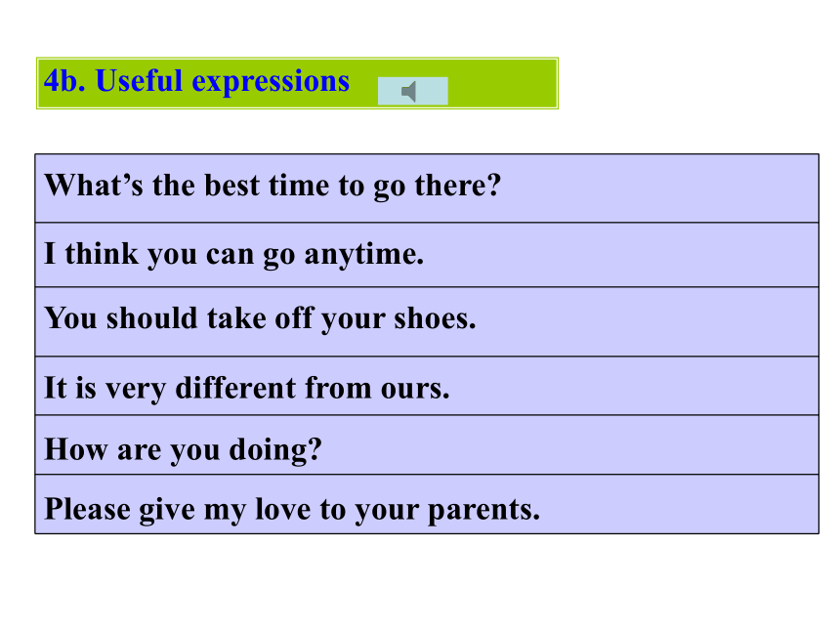Click the word 'different' in the fourth row
This screenshot has width=840, height=630.
click(235, 387)
